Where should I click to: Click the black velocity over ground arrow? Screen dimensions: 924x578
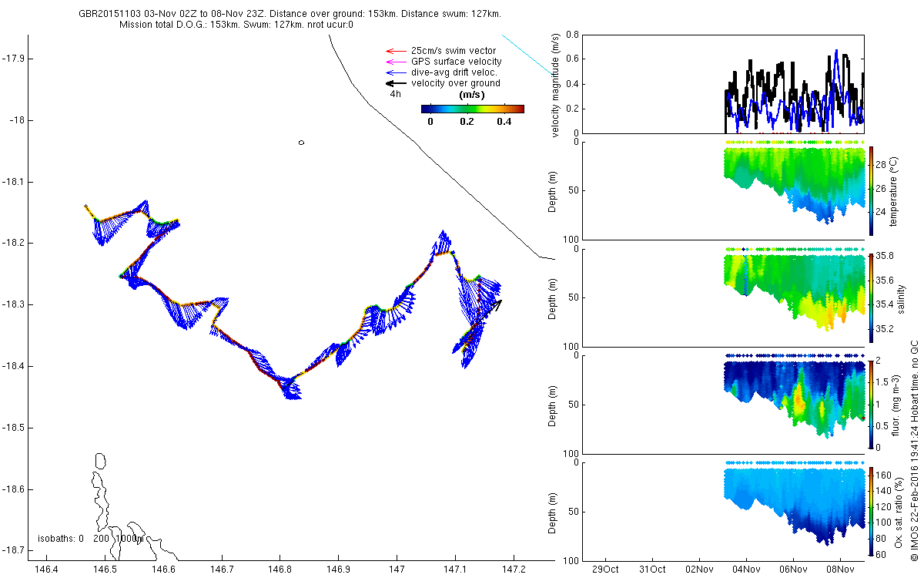click(x=395, y=83)
